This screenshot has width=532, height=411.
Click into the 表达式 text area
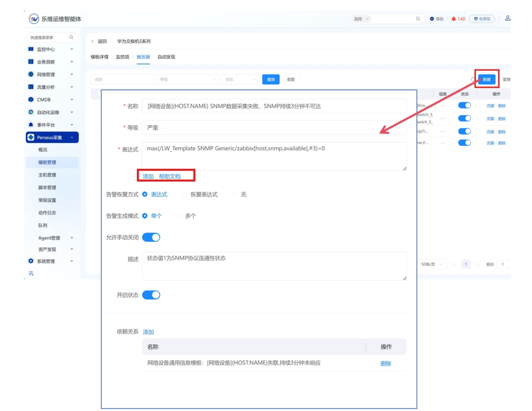pos(274,156)
